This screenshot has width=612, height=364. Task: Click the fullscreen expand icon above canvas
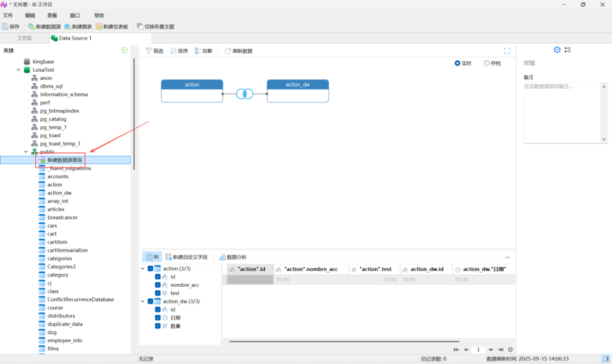(507, 51)
